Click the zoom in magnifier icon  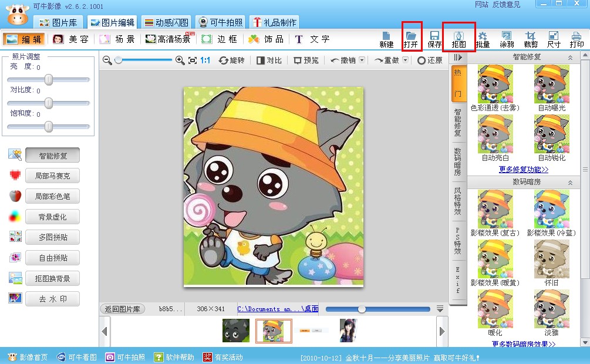[180, 60]
